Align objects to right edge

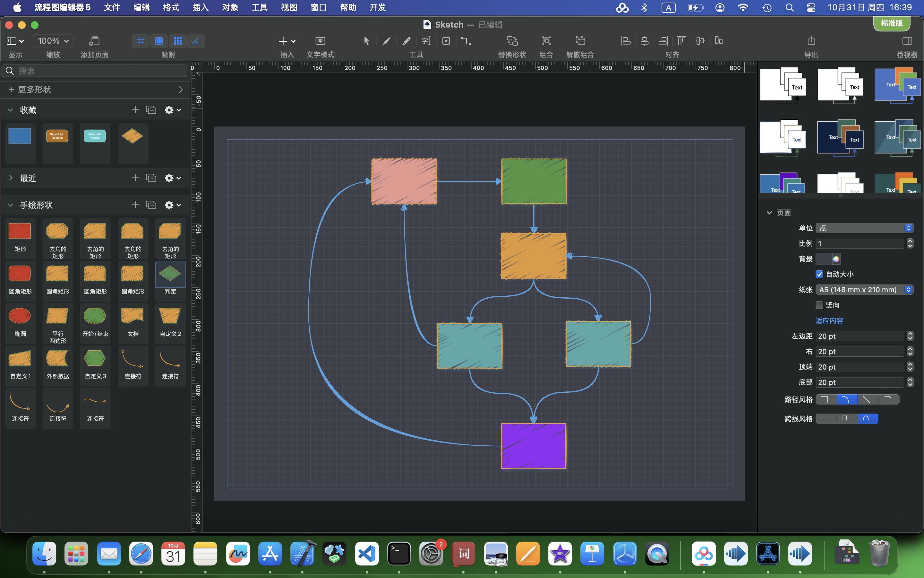[663, 41]
